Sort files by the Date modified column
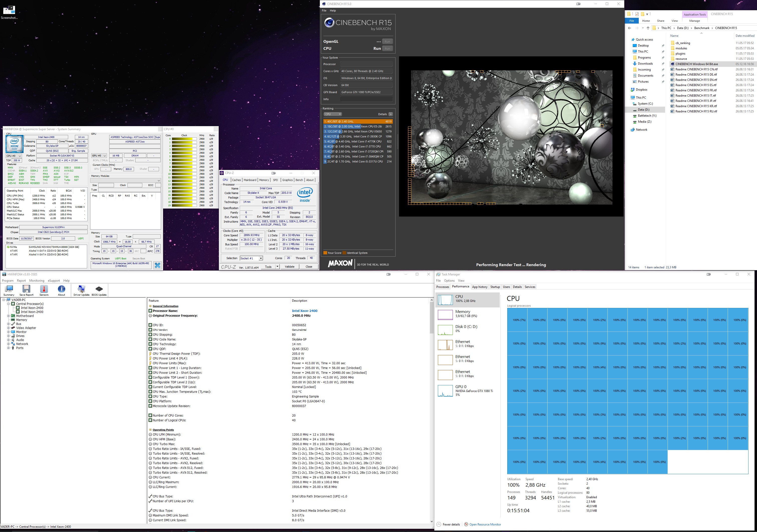The image size is (757, 532). click(x=745, y=36)
